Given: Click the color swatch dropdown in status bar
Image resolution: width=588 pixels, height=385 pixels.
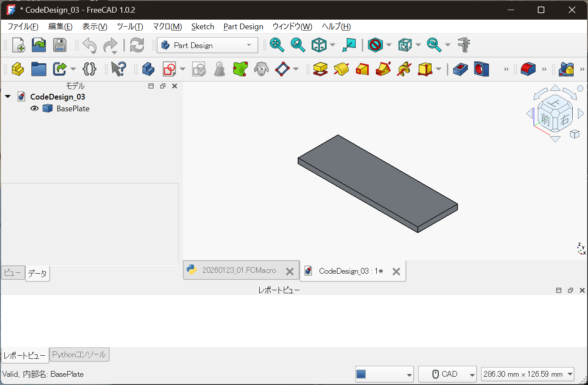Looking at the screenshot, I should (384, 374).
